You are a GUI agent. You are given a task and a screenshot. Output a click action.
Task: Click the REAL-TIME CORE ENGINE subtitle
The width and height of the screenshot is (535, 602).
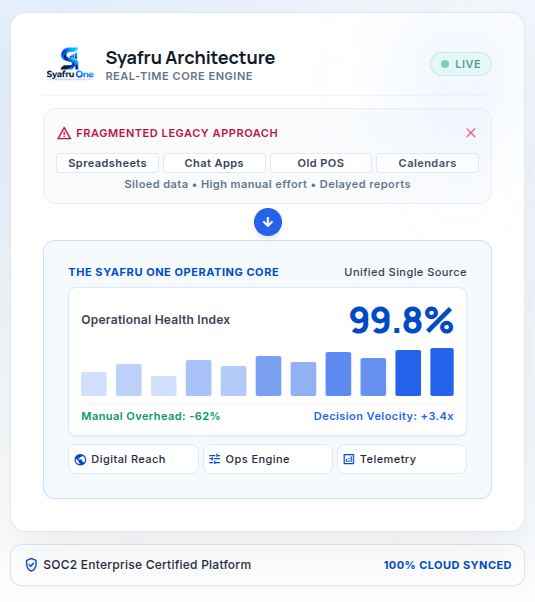179,76
